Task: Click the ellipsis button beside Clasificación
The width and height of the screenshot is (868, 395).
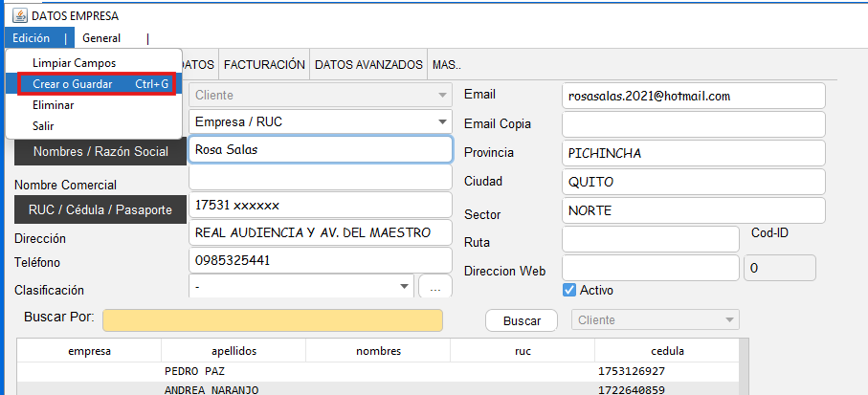Action: point(434,287)
